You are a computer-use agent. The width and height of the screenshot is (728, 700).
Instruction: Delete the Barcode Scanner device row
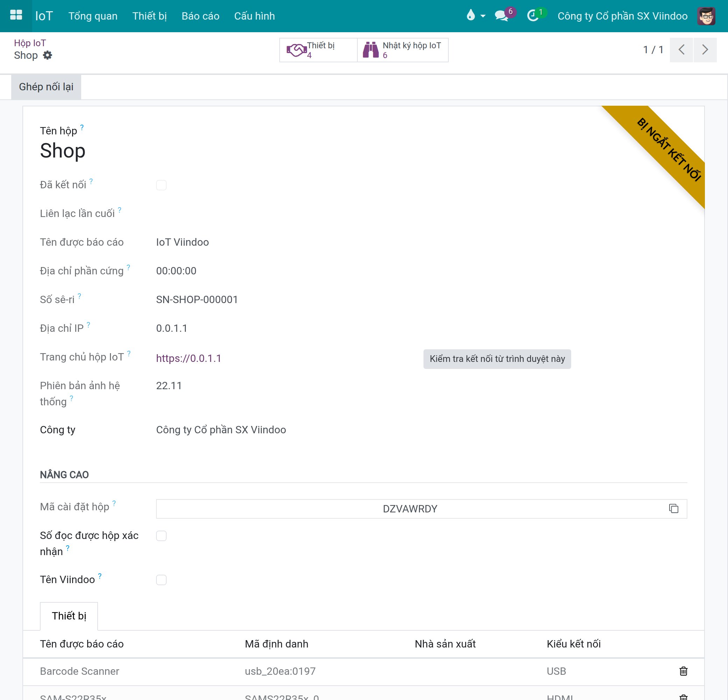[684, 671]
